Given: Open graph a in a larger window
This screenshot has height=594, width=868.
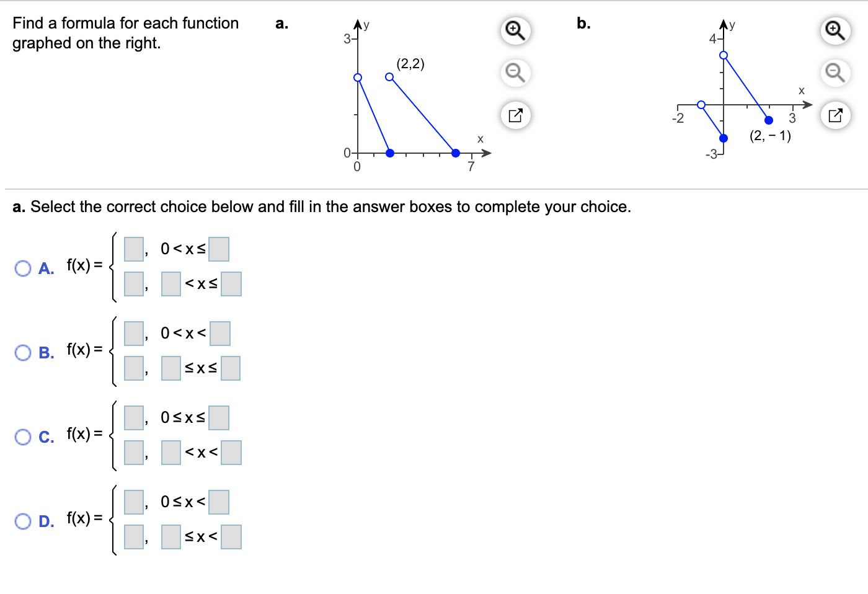Looking at the screenshot, I should point(515,115).
